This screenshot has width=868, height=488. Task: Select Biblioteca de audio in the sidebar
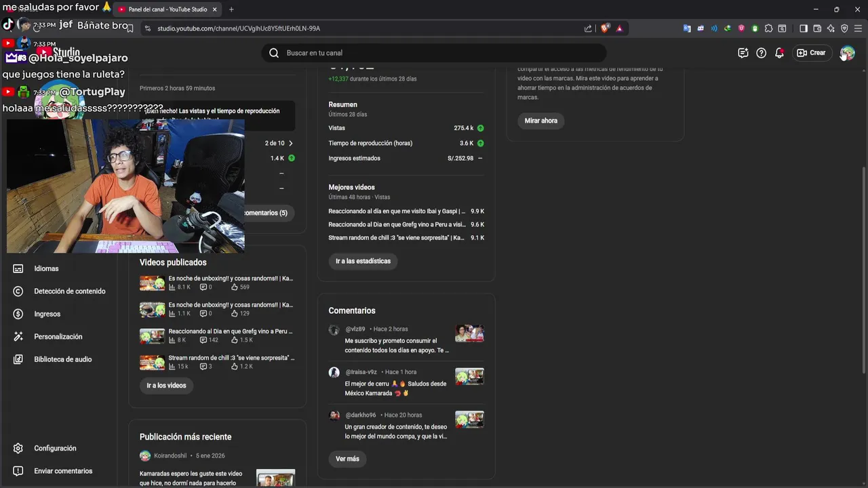(x=63, y=359)
